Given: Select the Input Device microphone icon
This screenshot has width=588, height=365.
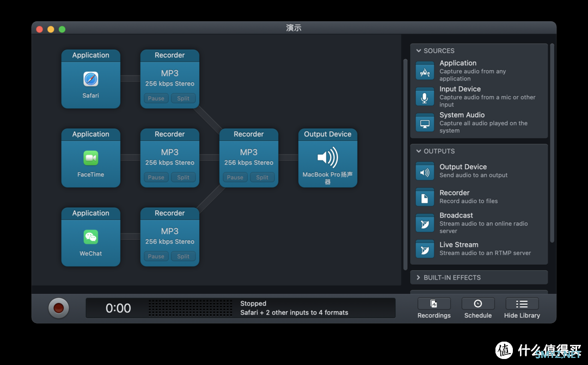Looking at the screenshot, I should 425,97.
